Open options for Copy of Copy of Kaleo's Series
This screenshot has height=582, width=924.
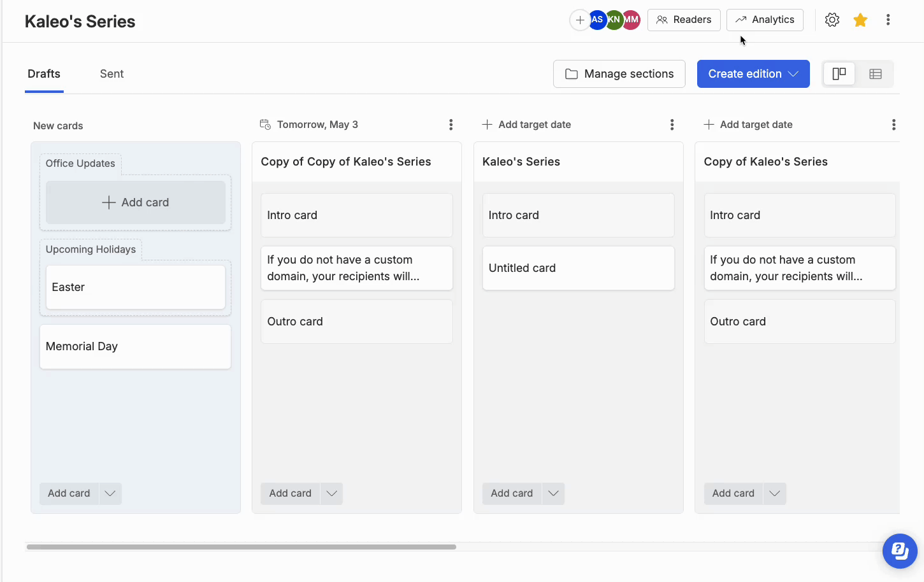click(x=451, y=125)
